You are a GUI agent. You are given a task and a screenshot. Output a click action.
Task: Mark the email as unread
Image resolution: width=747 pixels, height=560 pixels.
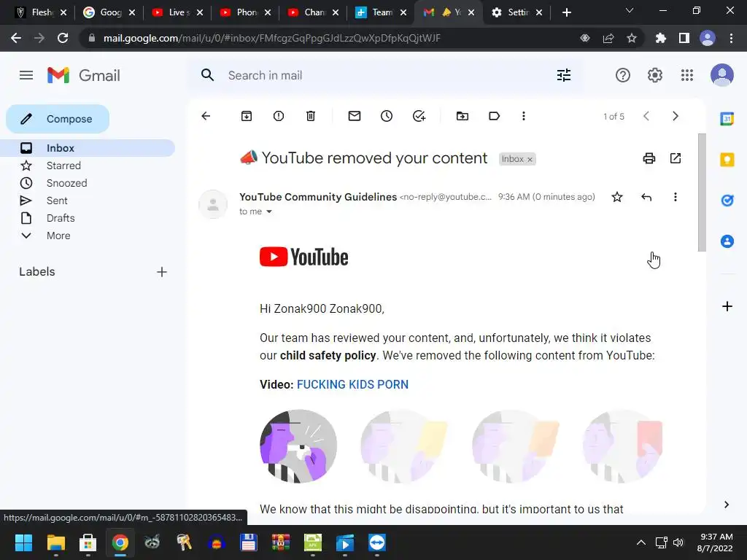coord(355,116)
